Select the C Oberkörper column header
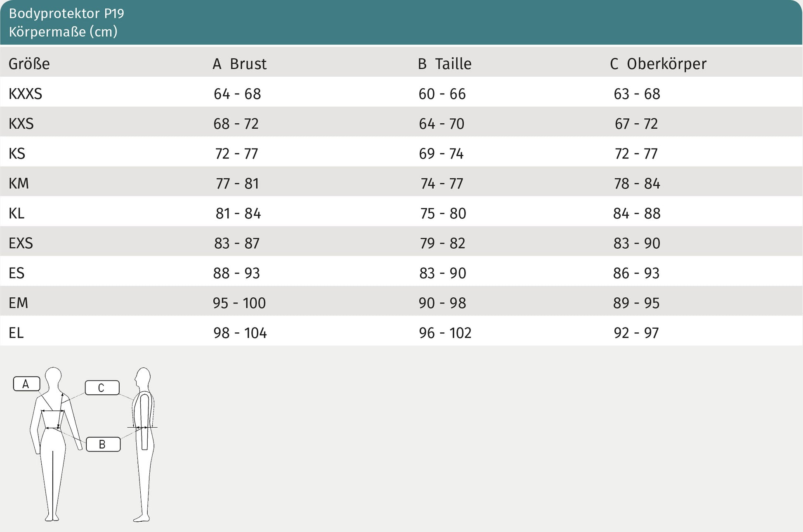Screen dimensions: 803x532 [658, 64]
